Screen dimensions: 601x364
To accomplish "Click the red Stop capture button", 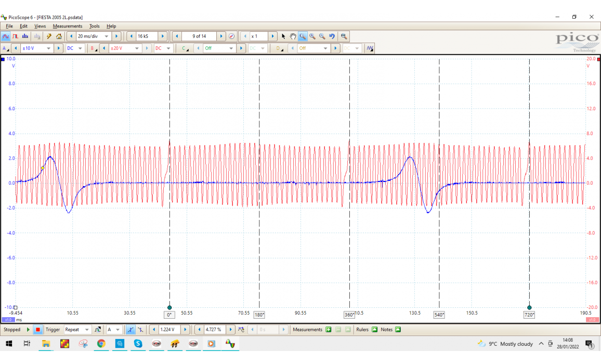I will [38, 330].
